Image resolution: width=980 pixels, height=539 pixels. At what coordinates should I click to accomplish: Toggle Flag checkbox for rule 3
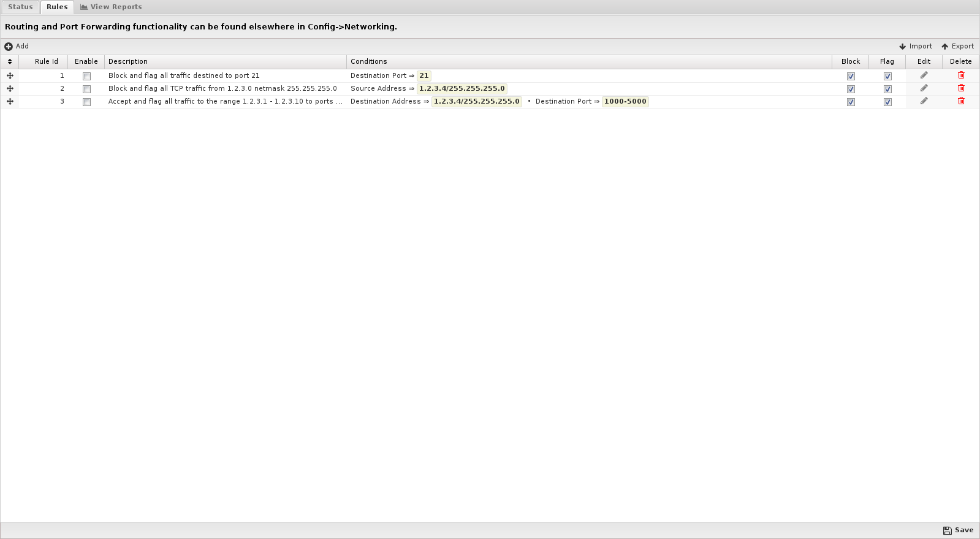click(887, 102)
